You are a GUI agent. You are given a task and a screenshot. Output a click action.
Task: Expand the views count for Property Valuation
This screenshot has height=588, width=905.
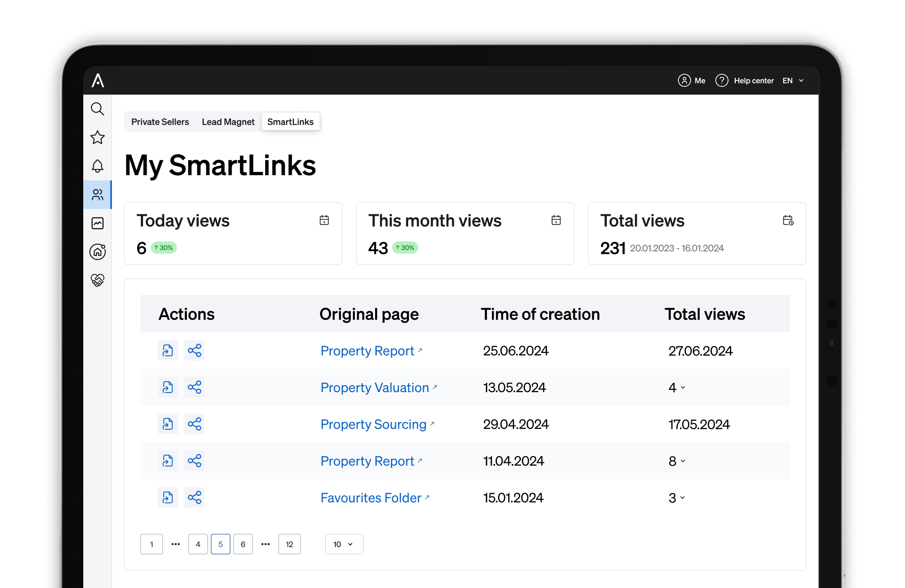click(683, 388)
